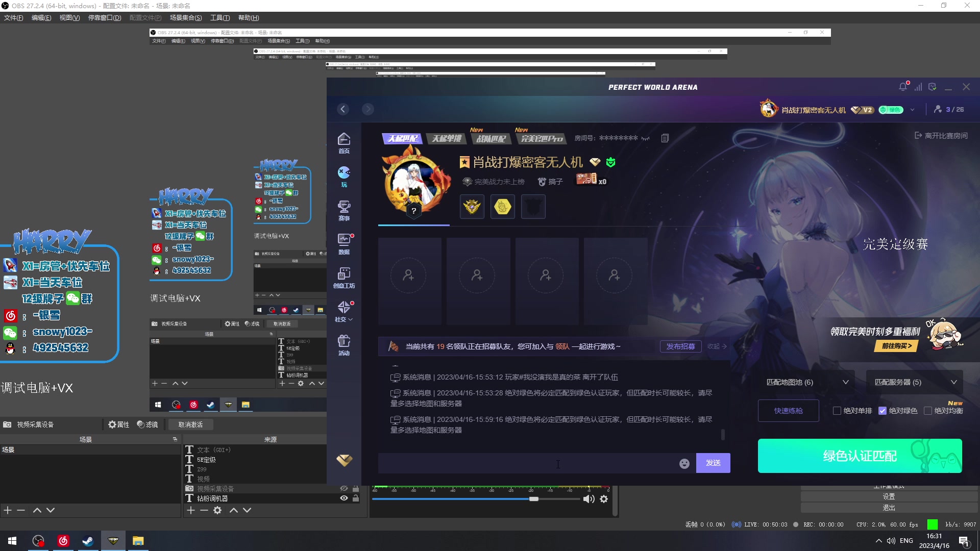Viewport: 980px width, 551px height.
Task: Open source properties gear under the sources list
Action: (217, 510)
